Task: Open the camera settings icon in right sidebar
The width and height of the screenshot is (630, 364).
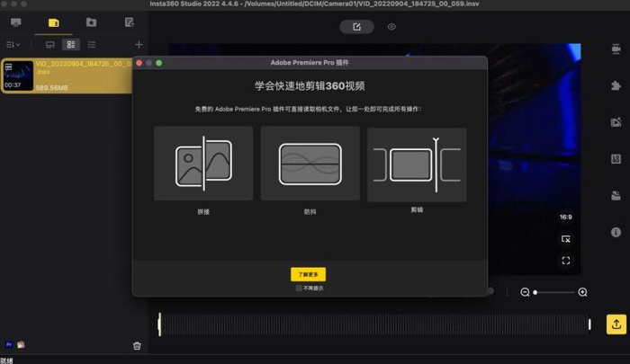Action: point(616,49)
